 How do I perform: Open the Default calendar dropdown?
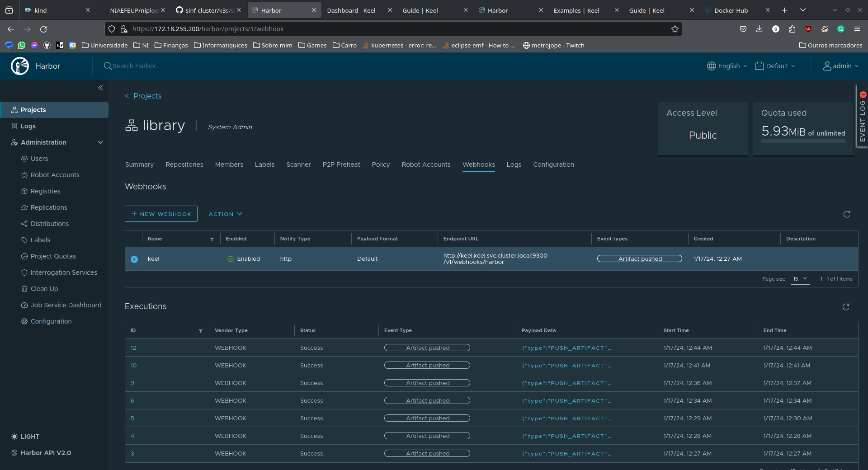775,66
